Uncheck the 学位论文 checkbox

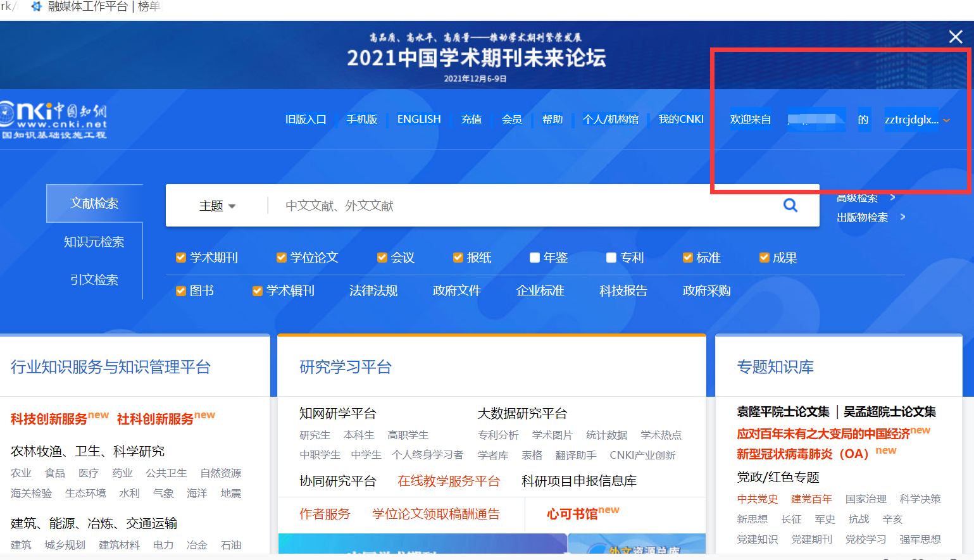[282, 258]
